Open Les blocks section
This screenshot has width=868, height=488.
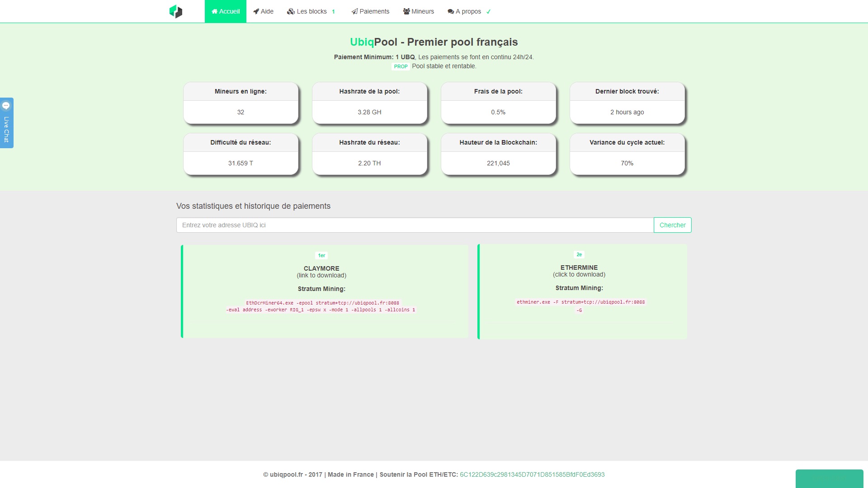[312, 11]
